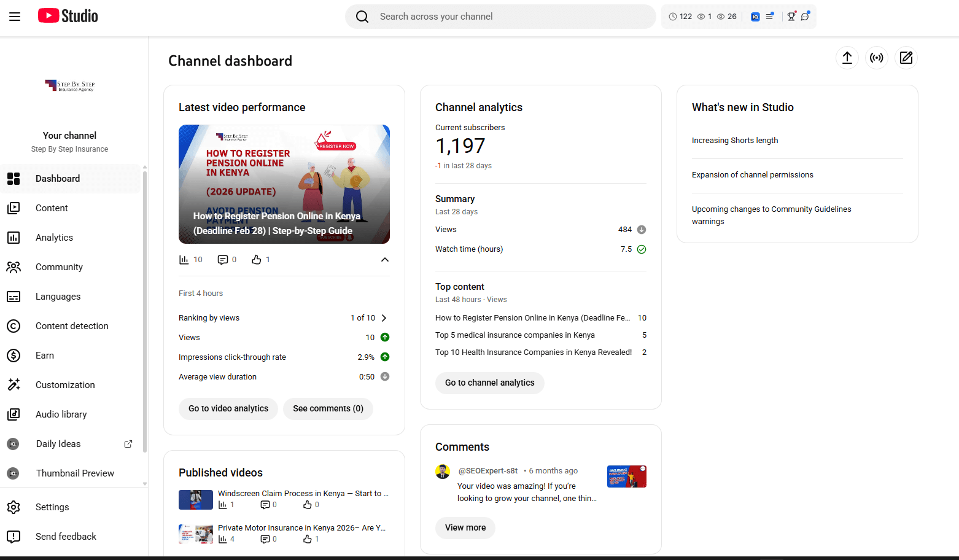Open the Community menu item
Image resolution: width=959 pixels, height=560 pixels.
[59, 266]
